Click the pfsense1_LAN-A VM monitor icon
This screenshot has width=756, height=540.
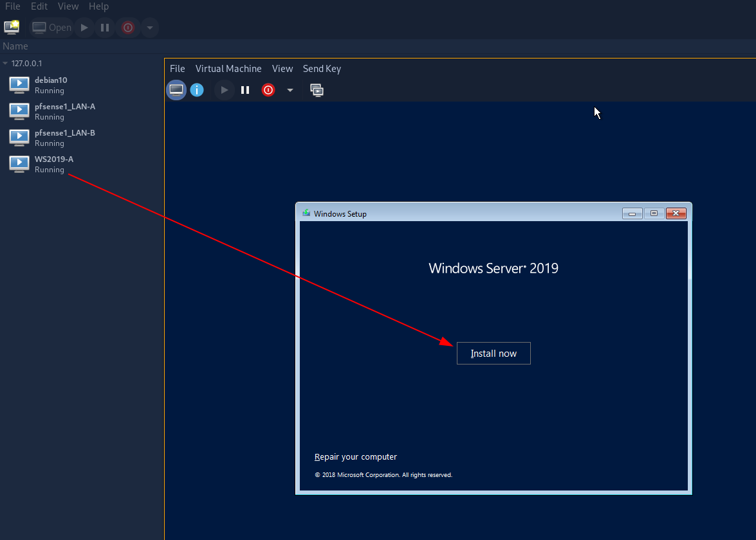[19, 111]
